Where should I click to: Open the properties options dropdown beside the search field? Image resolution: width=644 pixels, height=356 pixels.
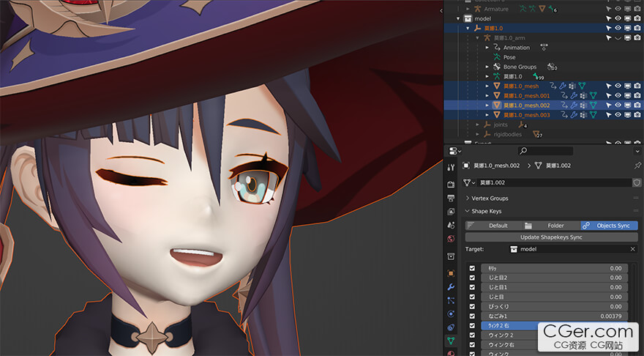tap(637, 151)
